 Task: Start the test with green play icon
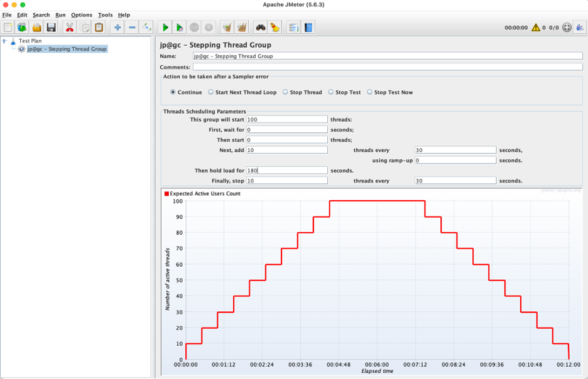point(165,28)
